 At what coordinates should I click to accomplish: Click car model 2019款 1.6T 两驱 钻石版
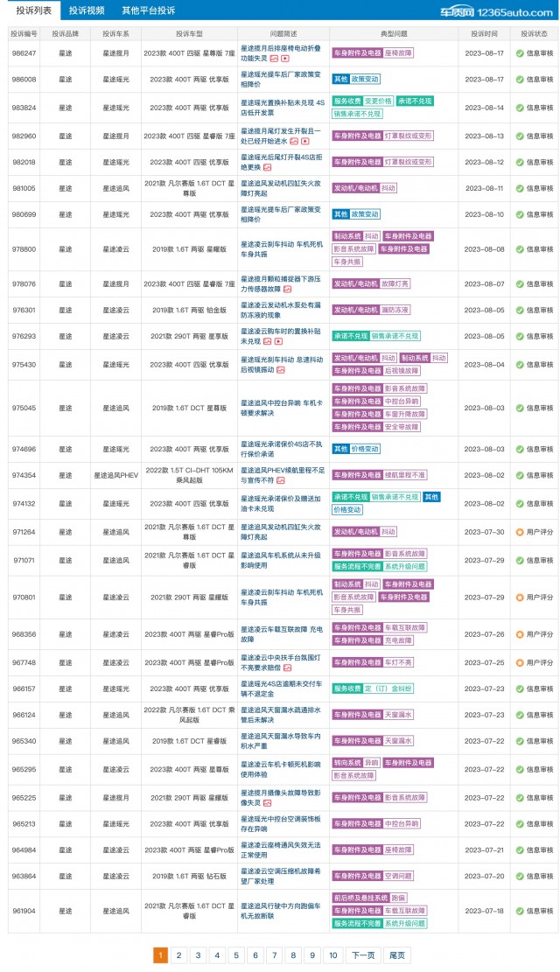pyautogui.click(x=189, y=876)
